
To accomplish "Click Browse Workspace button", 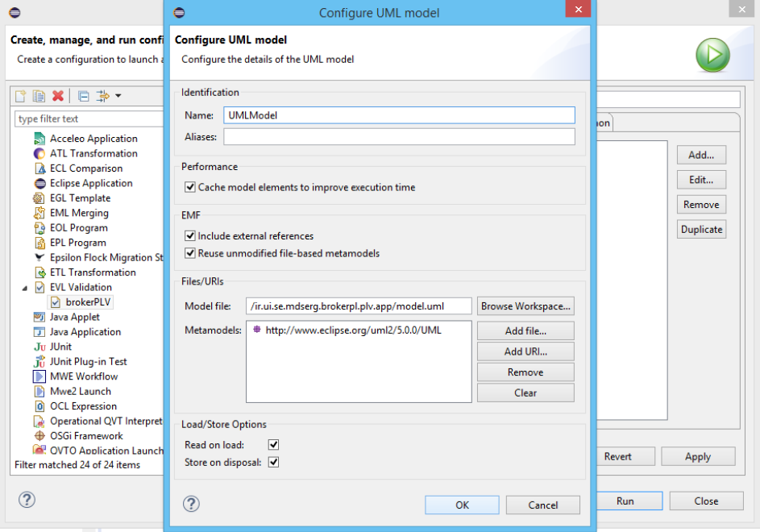I will (525, 306).
